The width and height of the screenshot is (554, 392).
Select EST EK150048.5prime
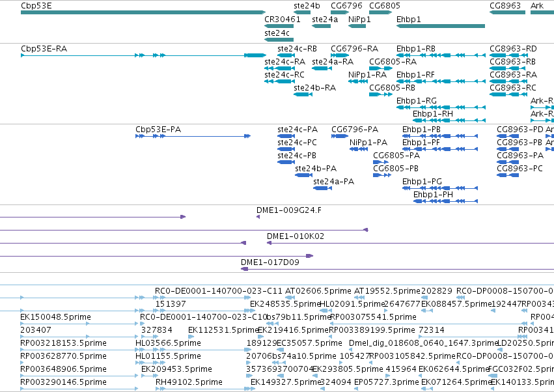tap(55, 317)
